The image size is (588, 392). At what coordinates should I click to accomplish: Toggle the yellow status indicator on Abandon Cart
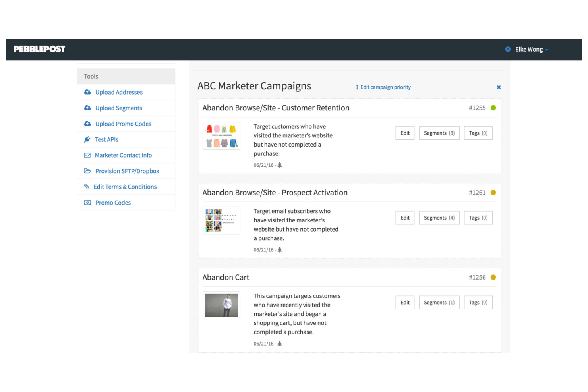pyautogui.click(x=493, y=277)
